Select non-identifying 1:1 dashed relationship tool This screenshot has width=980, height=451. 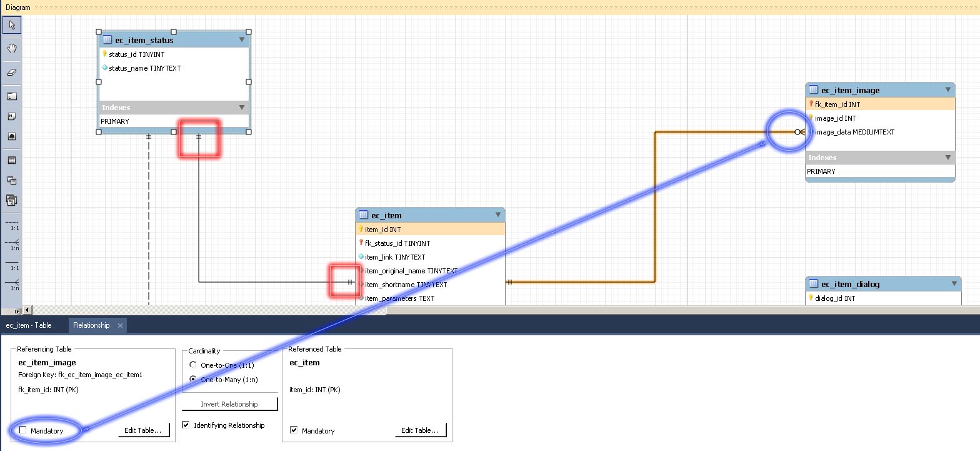pos(12,225)
